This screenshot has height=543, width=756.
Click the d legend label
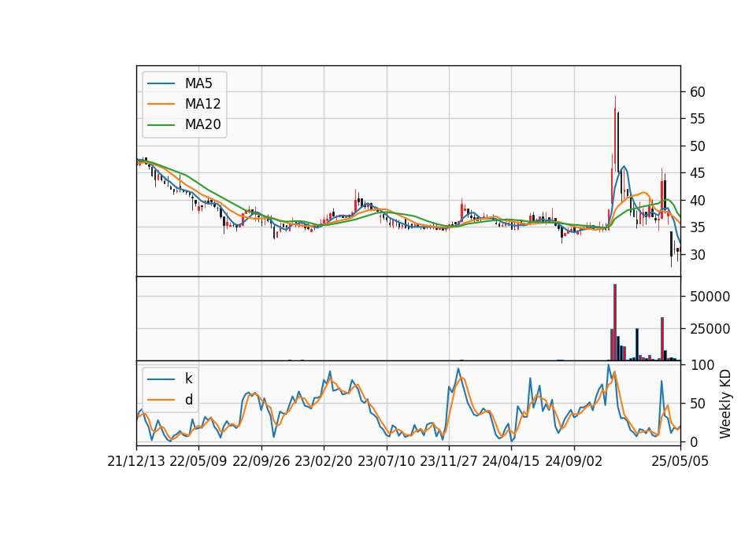tap(188, 400)
